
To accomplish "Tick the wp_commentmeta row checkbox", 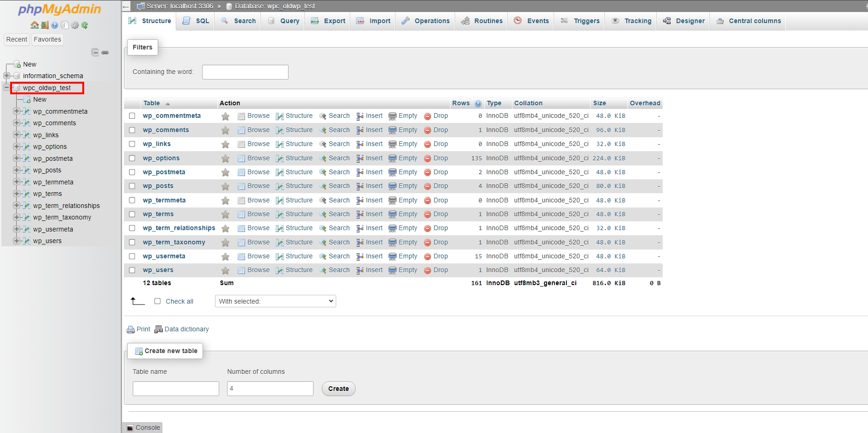I will coord(132,116).
